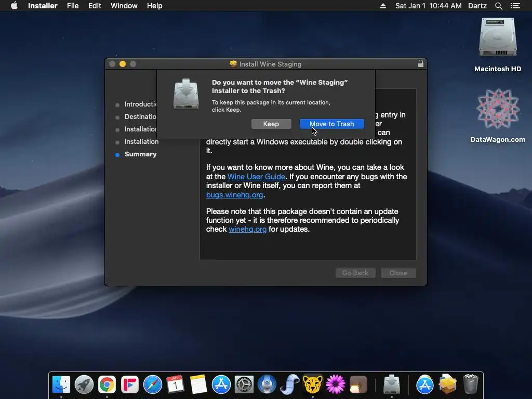Select the Macintosh HD desktop drive
532x399 pixels.
[498, 45]
